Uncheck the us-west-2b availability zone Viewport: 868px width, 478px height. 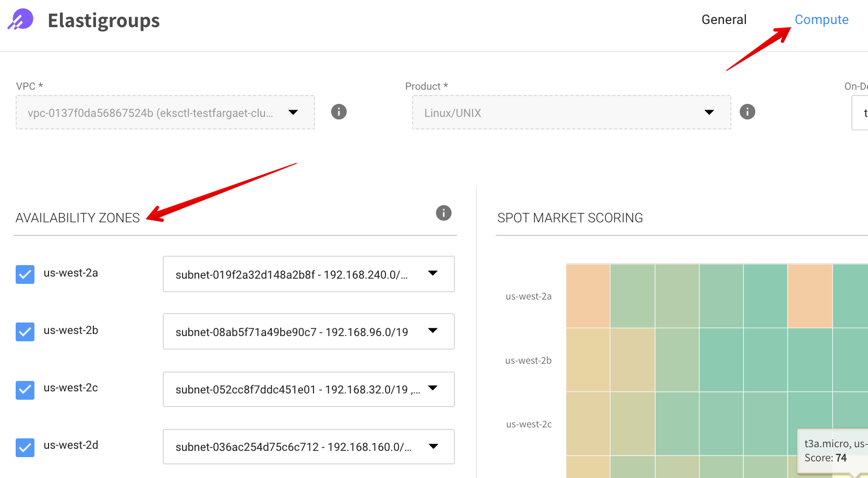[x=25, y=332]
